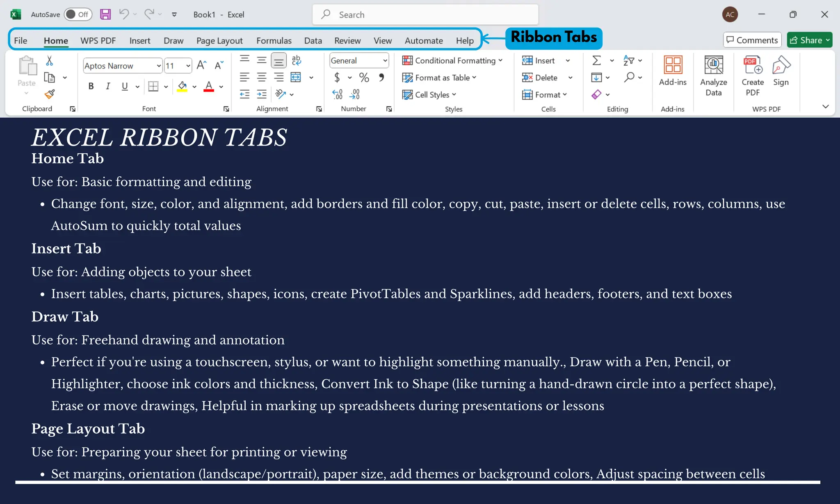Image resolution: width=840 pixels, height=504 pixels.
Task: Open the Delete cells dropdown arrow
Action: point(570,78)
